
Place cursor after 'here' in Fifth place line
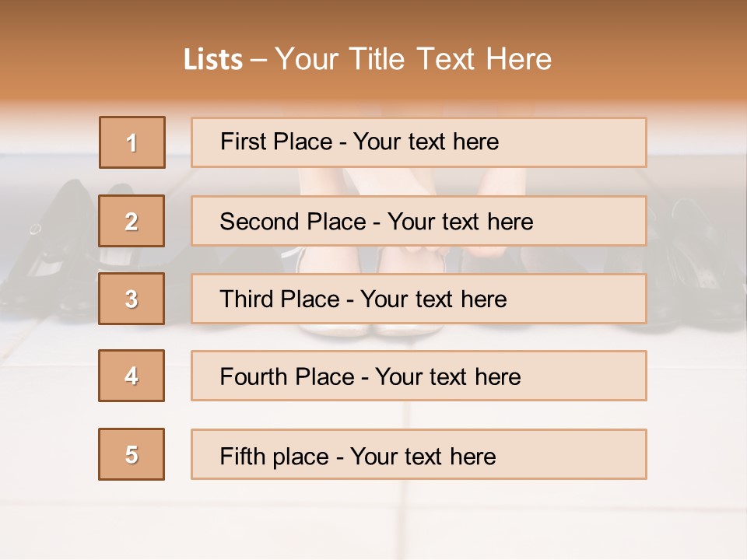(x=496, y=457)
